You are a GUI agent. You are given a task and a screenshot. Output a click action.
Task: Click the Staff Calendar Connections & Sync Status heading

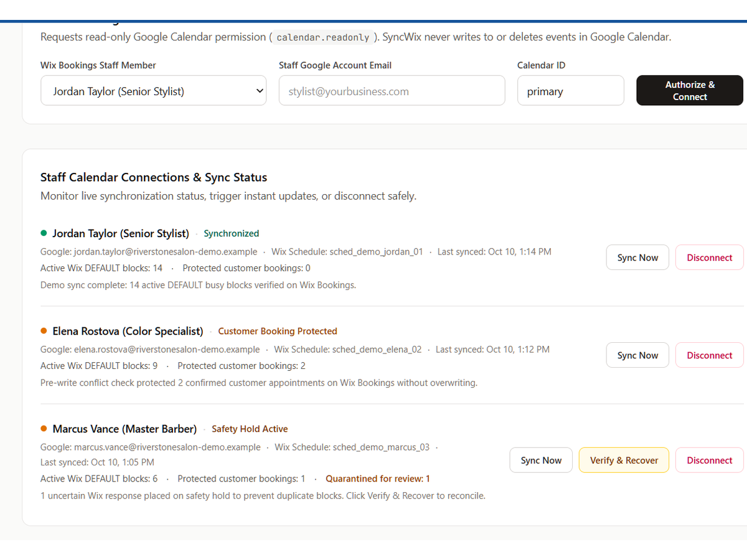pos(154,177)
